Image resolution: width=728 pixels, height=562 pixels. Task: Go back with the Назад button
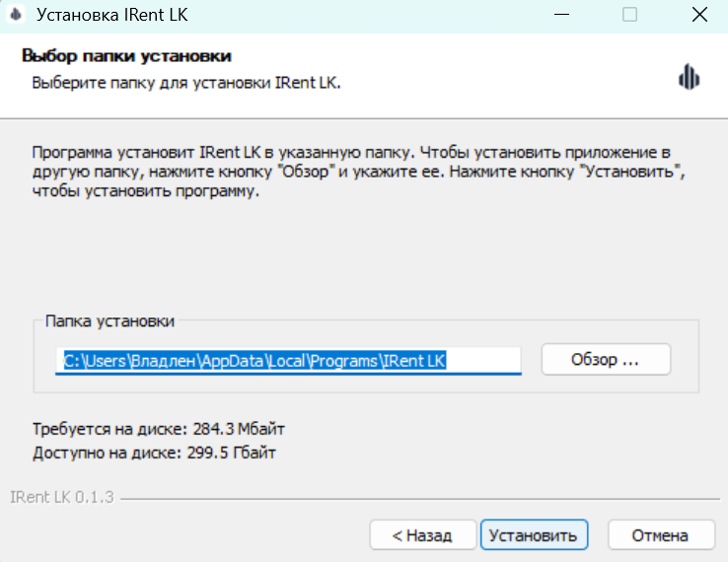click(x=422, y=535)
